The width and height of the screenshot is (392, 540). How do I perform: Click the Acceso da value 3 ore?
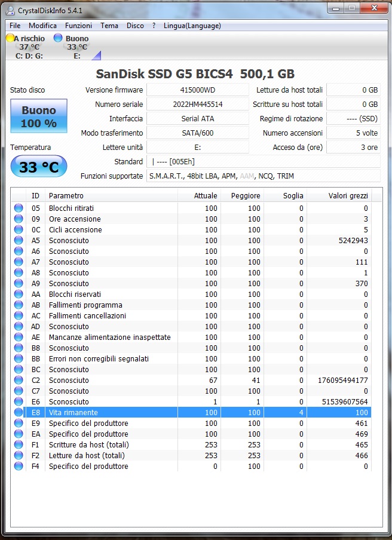coord(353,147)
